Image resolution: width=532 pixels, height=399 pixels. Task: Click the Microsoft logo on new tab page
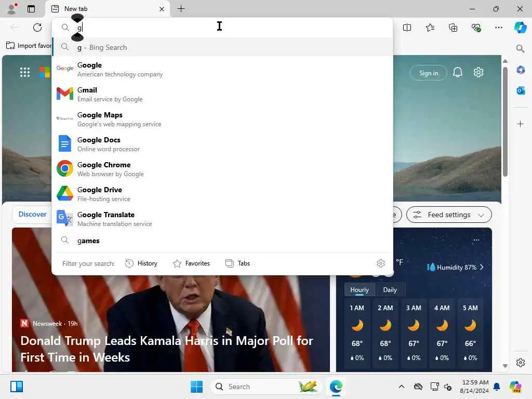pyautogui.click(x=44, y=72)
